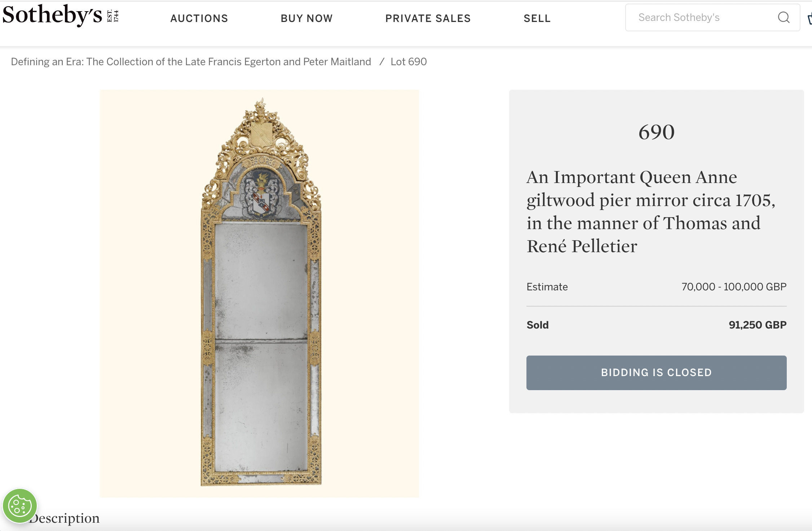
Task: Click the Description section heading
Action: click(65, 518)
